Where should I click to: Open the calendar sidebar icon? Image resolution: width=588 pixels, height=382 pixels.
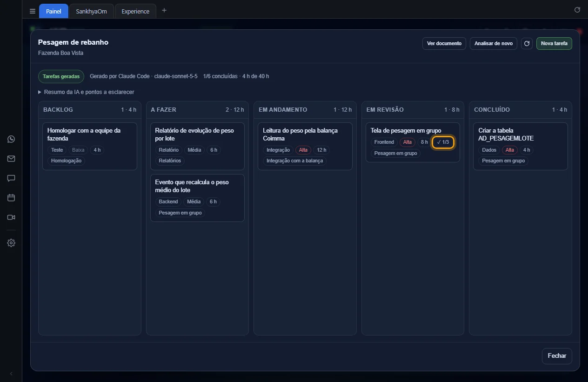click(x=11, y=198)
